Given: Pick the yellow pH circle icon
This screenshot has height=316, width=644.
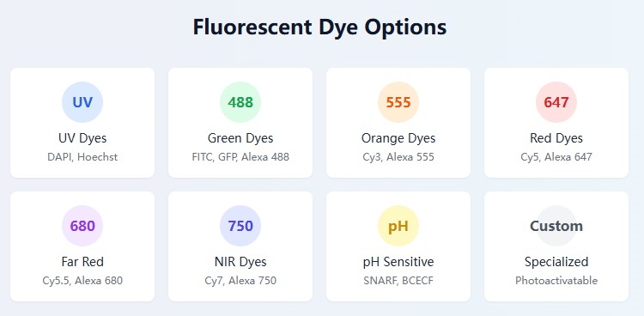Looking at the screenshot, I should pyautogui.click(x=398, y=226).
